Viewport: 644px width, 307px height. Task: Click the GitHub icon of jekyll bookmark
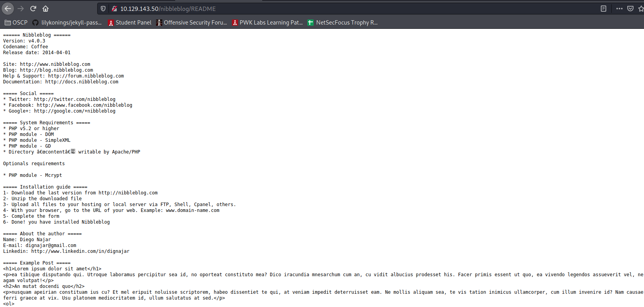click(35, 23)
